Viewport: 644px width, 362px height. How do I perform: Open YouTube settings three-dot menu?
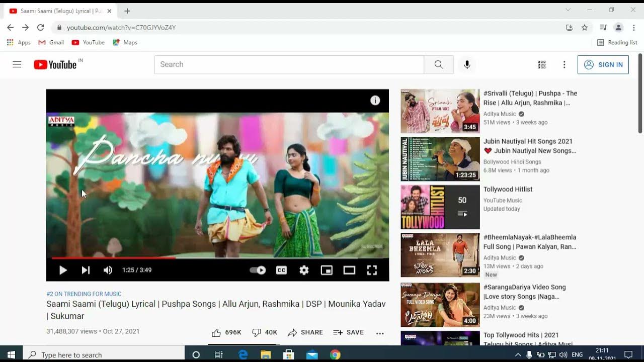click(x=564, y=64)
